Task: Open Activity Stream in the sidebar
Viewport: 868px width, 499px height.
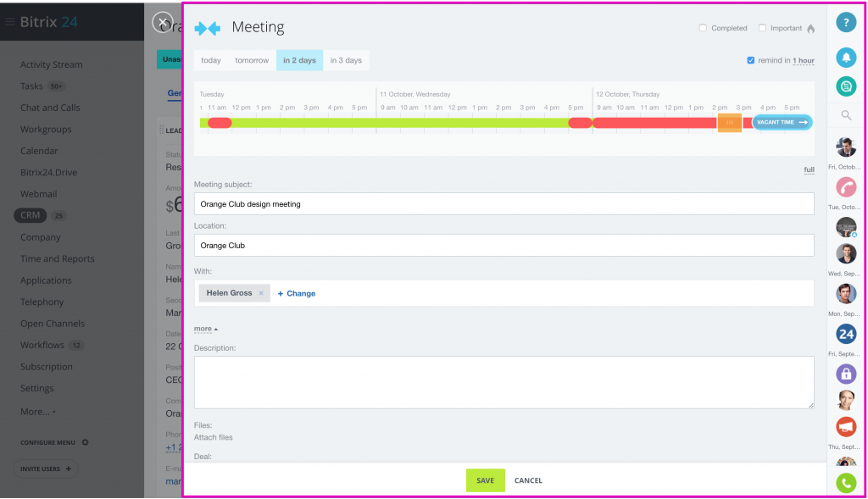Action: [x=52, y=64]
